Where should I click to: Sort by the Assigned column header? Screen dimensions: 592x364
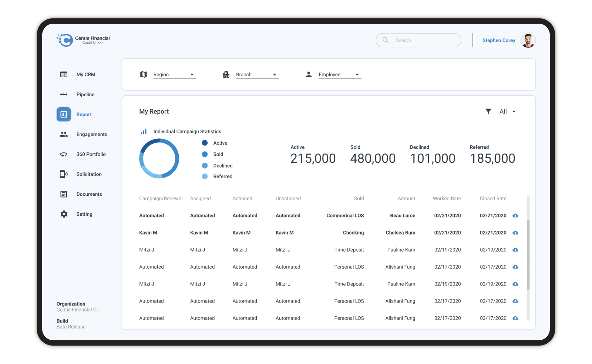coord(201,199)
